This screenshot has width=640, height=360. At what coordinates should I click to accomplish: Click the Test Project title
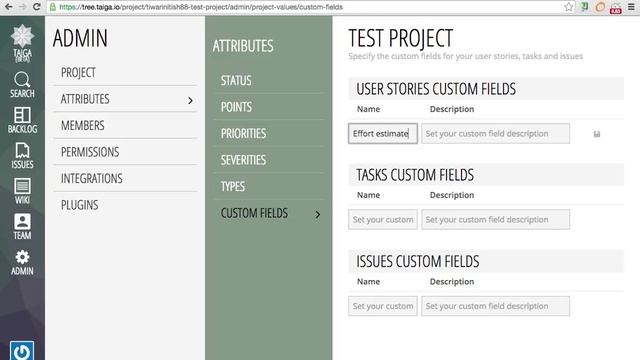(400, 38)
